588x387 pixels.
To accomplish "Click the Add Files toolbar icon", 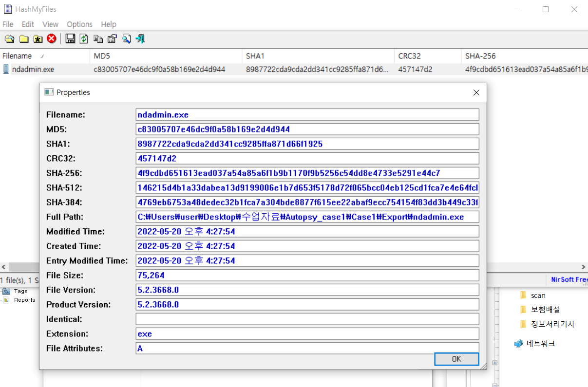I will pyautogui.click(x=9, y=39).
